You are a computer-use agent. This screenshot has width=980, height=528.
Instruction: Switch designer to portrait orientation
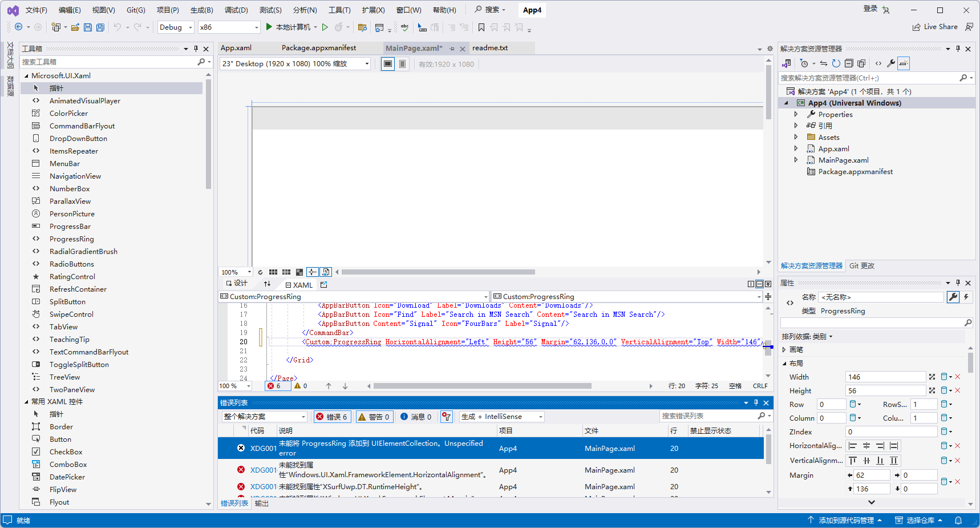[x=403, y=64]
